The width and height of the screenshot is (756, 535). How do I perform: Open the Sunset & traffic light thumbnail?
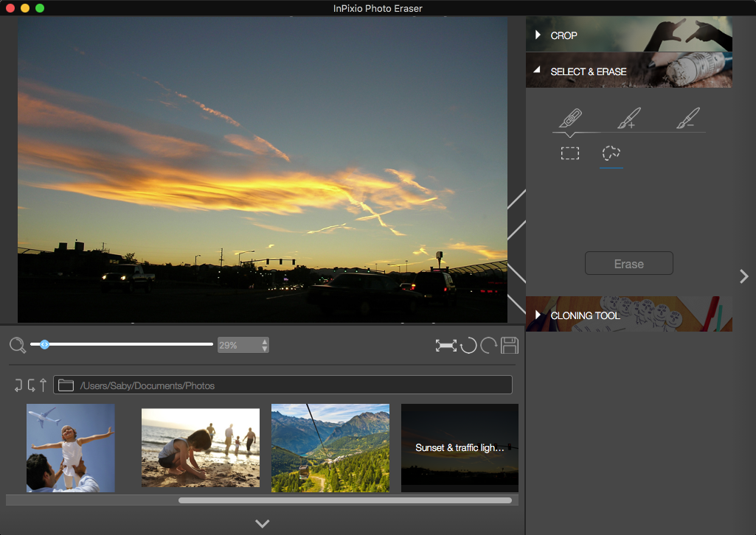460,448
